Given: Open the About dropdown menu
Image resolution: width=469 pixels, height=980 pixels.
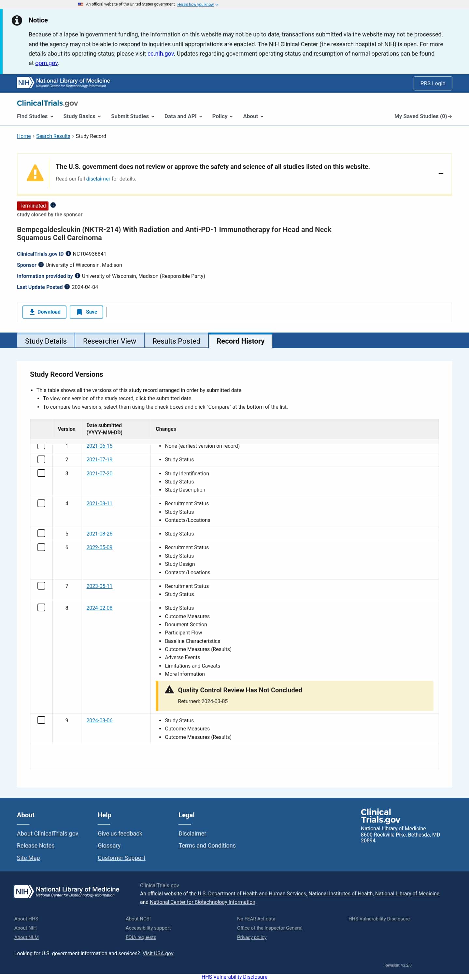Looking at the screenshot, I should (253, 116).
